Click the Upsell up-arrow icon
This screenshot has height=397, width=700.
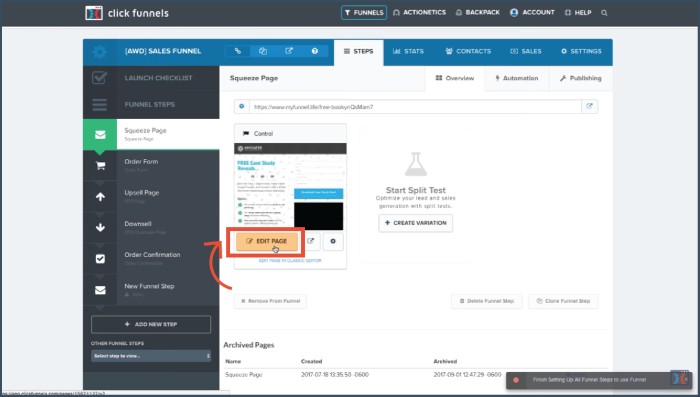coord(100,196)
